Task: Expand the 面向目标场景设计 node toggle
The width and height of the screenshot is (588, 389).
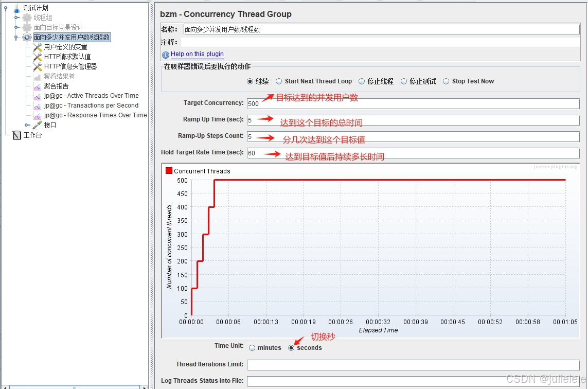Action: pyautogui.click(x=16, y=27)
